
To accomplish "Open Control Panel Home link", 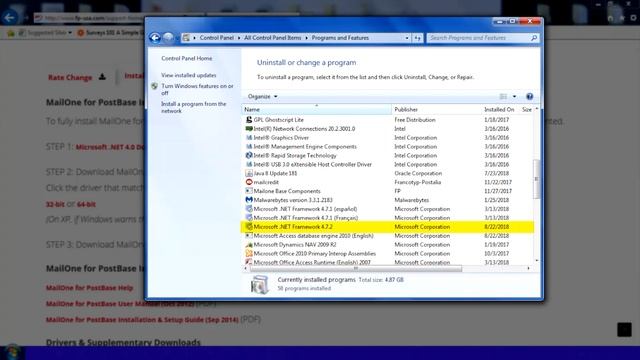I will (187, 58).
